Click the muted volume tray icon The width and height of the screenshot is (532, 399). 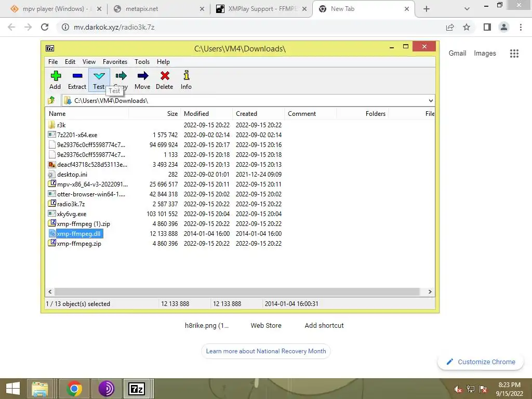coord(458,389)
